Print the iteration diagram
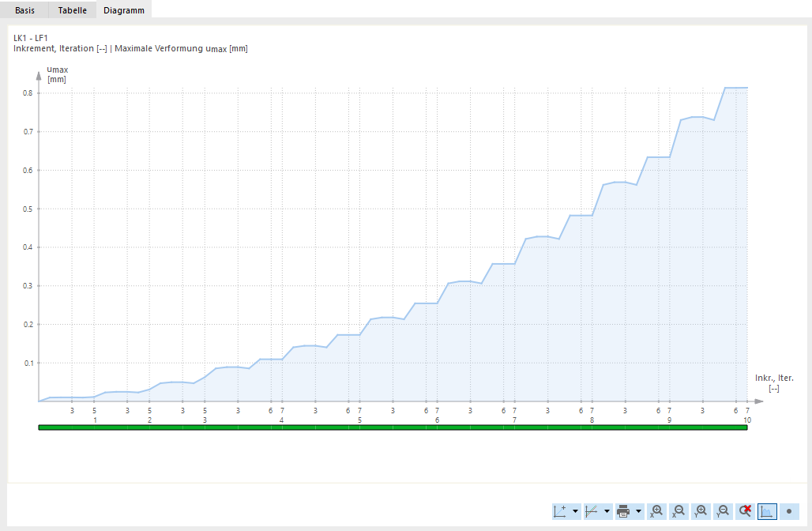The width and height of the screenshot is (812, 531). [623, 511]
